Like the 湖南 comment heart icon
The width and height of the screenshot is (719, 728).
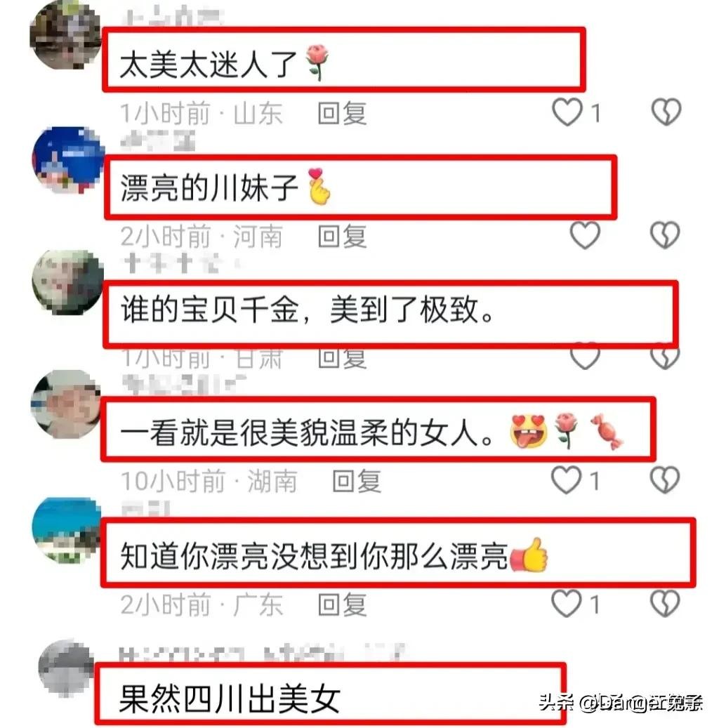pos(566,479)
